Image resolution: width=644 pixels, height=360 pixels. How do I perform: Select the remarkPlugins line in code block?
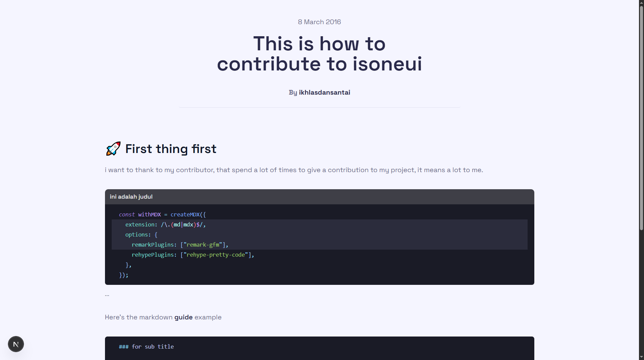180,245
